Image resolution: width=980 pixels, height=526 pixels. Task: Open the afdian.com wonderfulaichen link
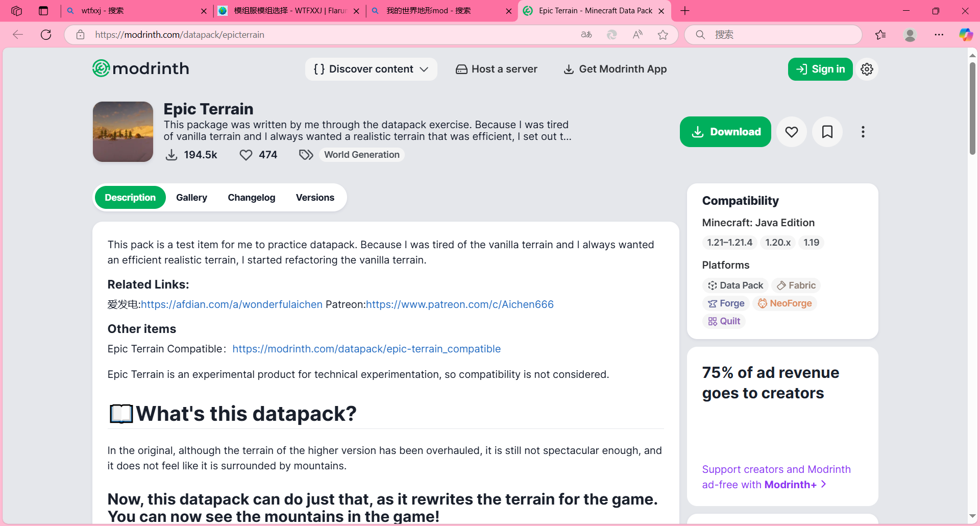click(x=232, y=304)
